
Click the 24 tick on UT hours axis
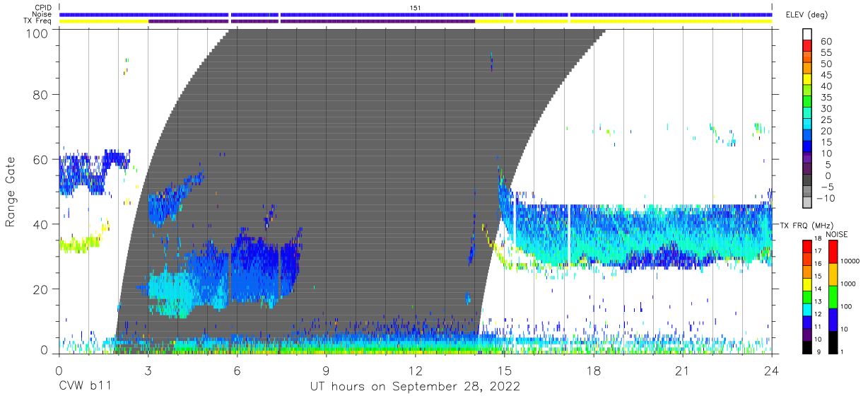pyautogui.click(x=770, y=371)
